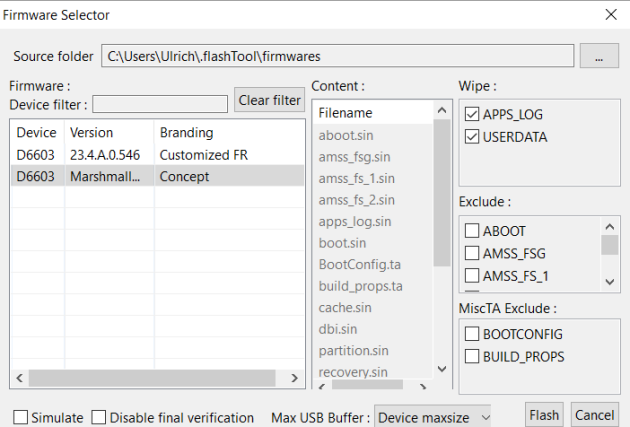
Task: Sort firmware list by Version column
Action: coord(108,132)
